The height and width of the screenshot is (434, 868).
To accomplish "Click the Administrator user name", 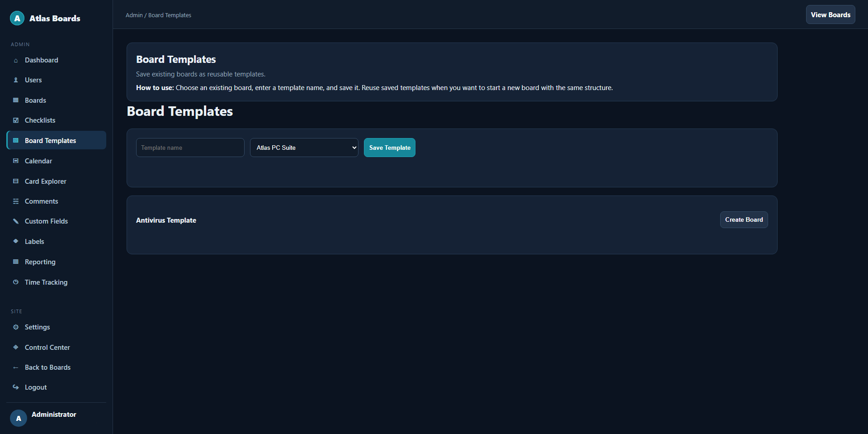I will click(x=54, y=415).
